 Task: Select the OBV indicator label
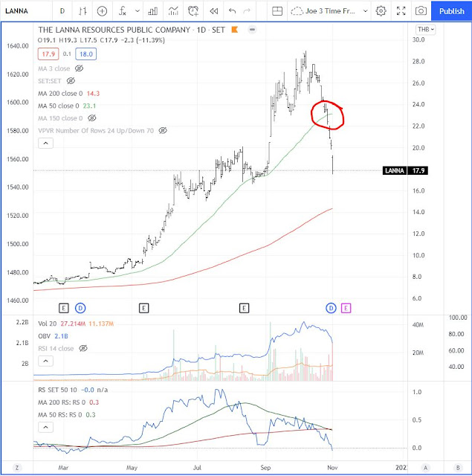[x=45, y=336]
